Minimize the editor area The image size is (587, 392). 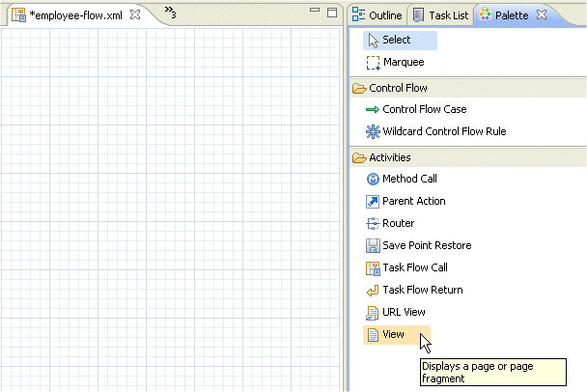coord(315,10)
